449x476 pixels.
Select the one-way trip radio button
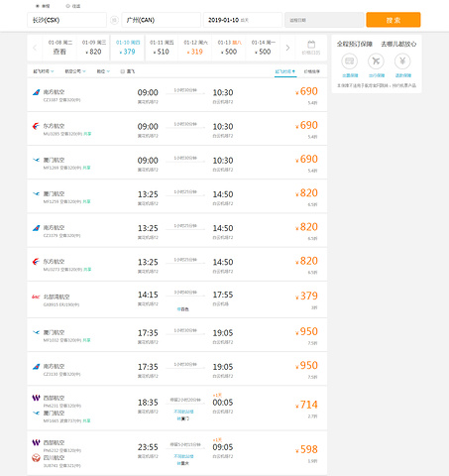click(38, 6)
